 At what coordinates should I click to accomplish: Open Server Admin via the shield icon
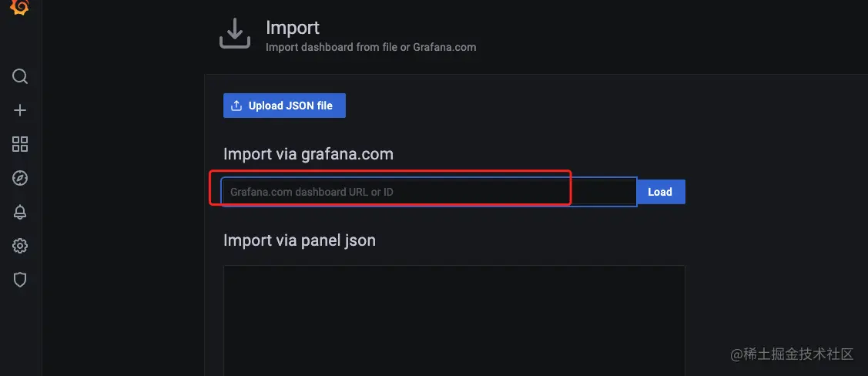(20, 280)
